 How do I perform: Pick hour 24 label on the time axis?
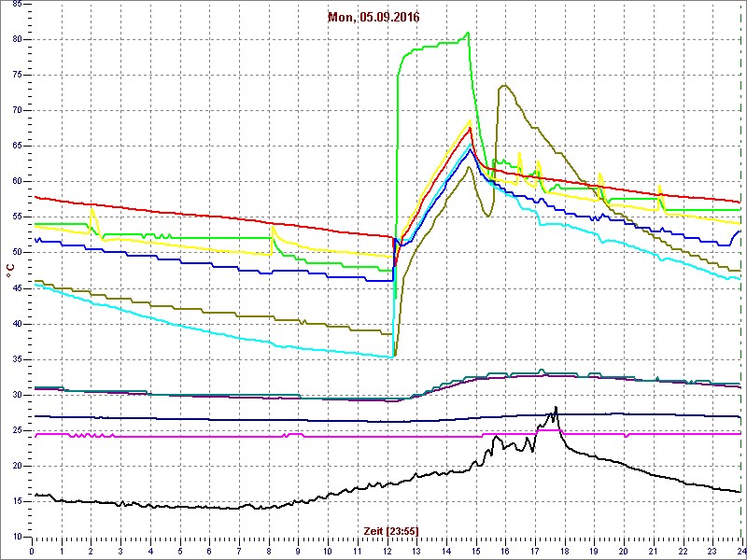(x=740, y=550)
